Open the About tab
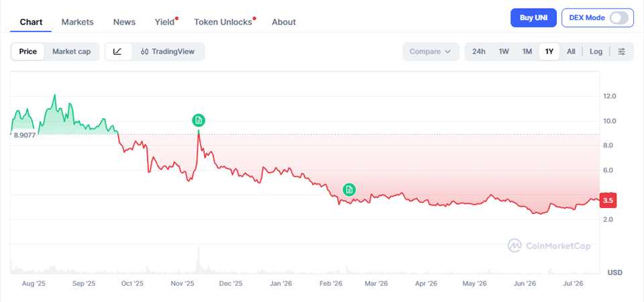The width and height of the screenshot is (644, 302). coord(284,22)
